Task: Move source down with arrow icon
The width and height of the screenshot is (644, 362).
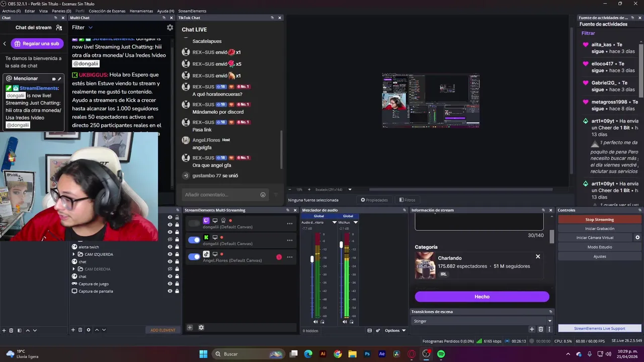Action: (x=104, y=330)
